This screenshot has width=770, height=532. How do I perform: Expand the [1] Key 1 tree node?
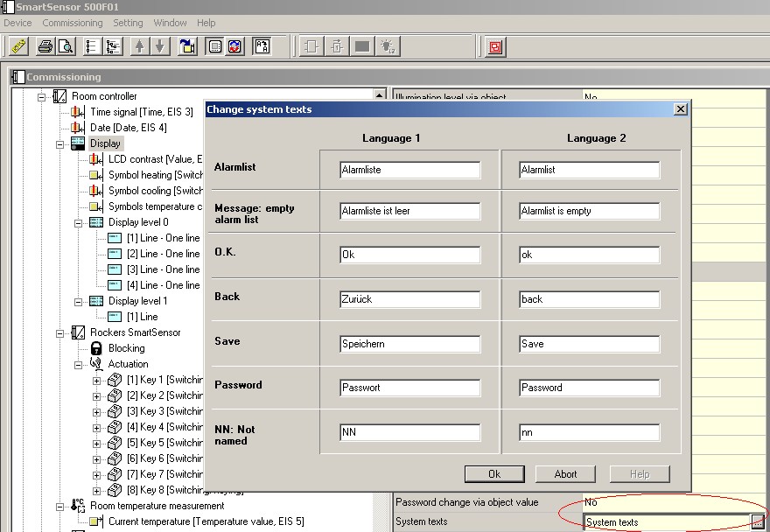point(97,380)
